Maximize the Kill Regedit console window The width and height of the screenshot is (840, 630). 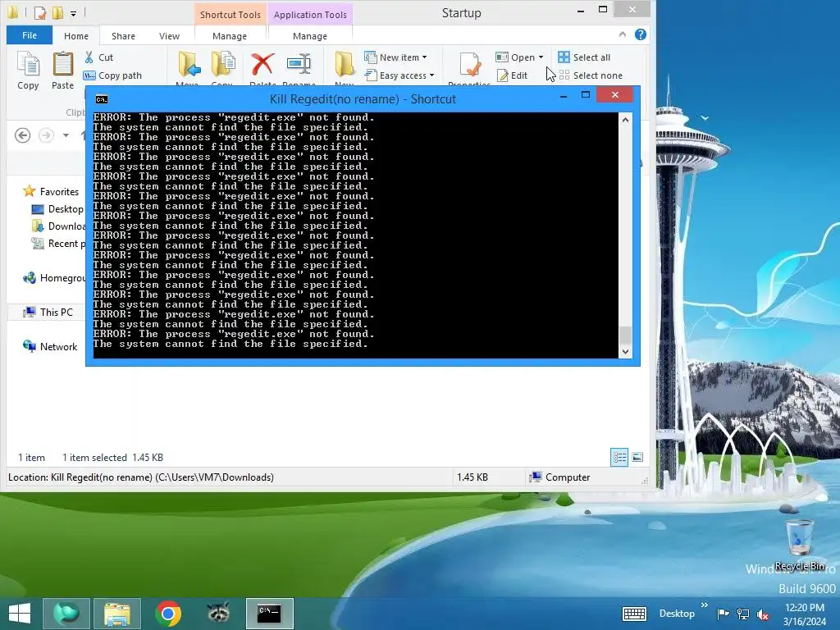(x=586, y=95)
